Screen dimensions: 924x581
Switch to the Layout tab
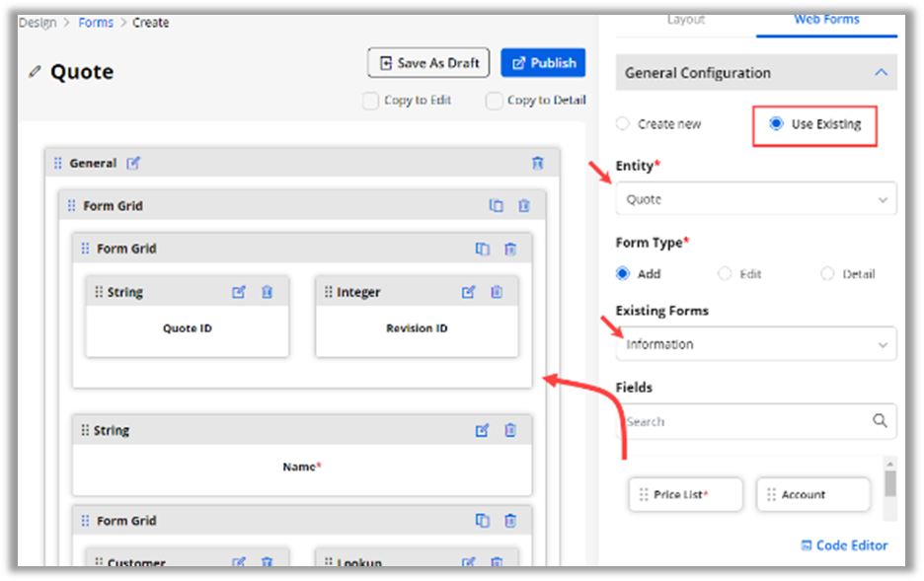685,20
